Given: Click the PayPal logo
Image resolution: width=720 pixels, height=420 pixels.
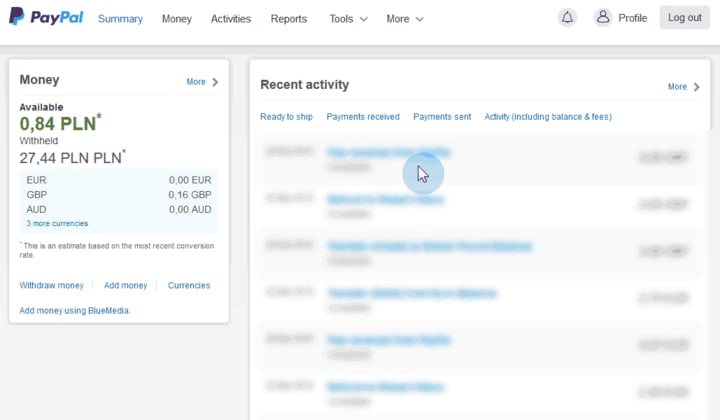Looking at the screenshot, I should click(x=46, y=17).
